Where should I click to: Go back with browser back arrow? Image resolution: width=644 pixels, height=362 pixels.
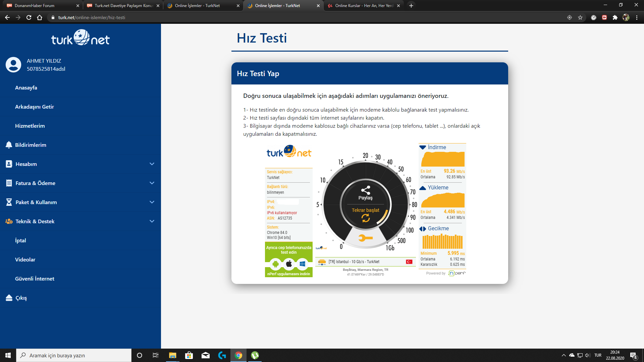point(7,17)
